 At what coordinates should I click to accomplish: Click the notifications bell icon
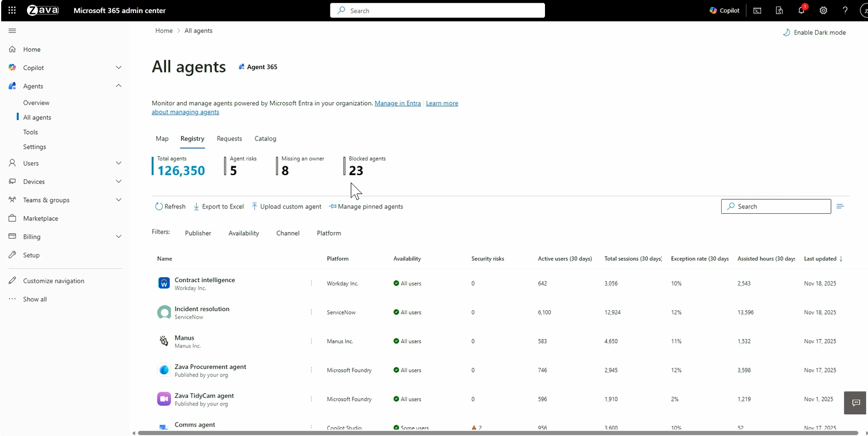click(801, 11)
